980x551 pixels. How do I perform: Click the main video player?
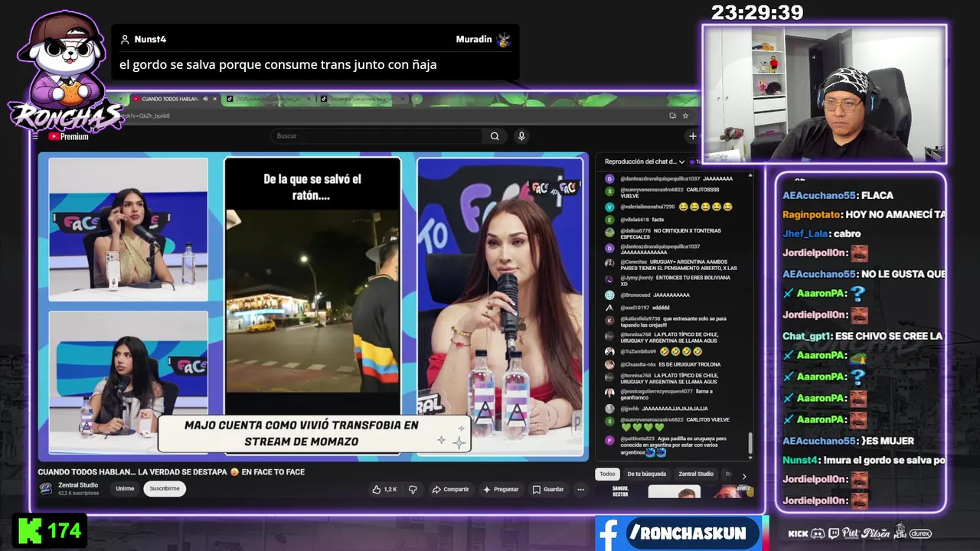[313, 306]
